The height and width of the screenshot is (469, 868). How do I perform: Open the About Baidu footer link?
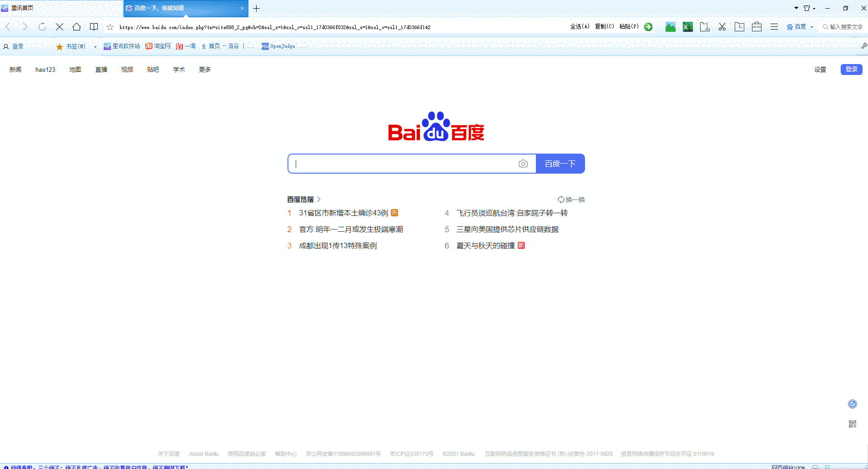pos(203,454)
